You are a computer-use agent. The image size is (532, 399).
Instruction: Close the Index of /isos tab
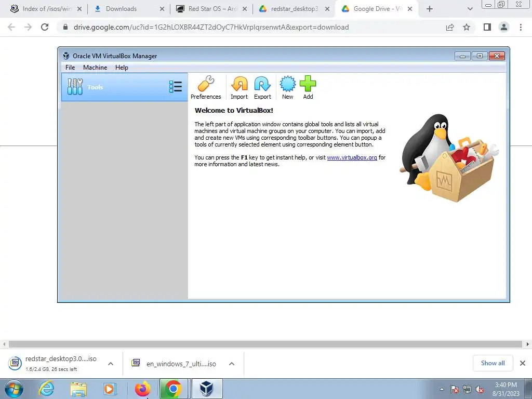coord(79,9)
